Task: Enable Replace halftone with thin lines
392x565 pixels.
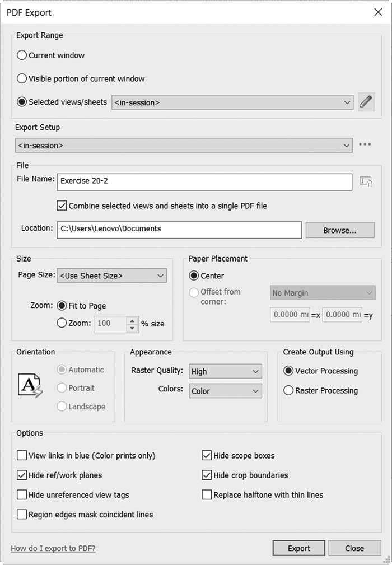Action: point(207,495)
